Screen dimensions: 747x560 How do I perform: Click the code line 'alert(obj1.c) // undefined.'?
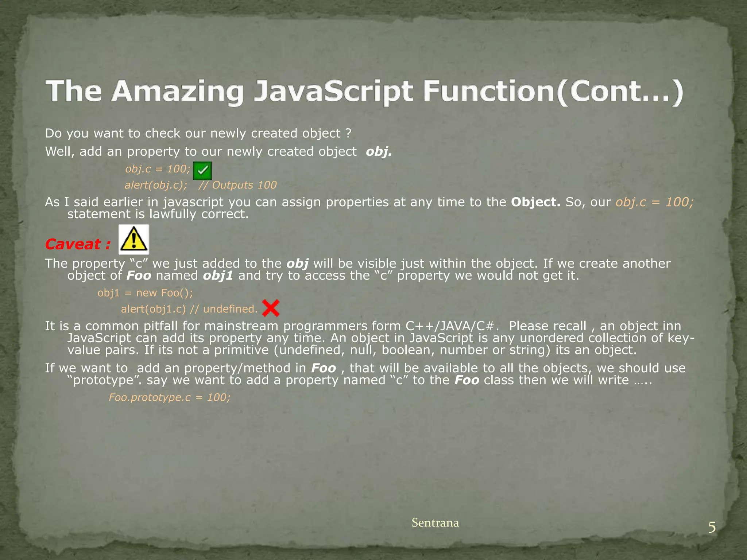click(x=189, y=309)
